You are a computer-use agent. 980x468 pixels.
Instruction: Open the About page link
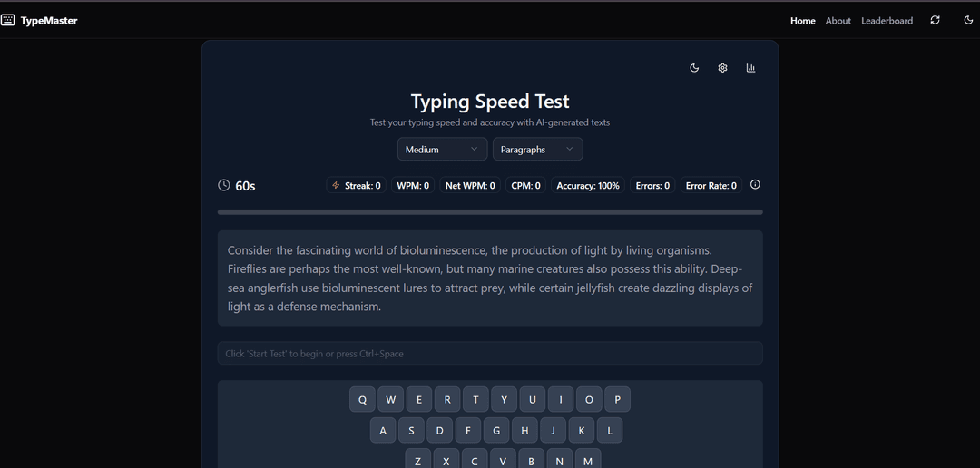[x=838, y=21]
